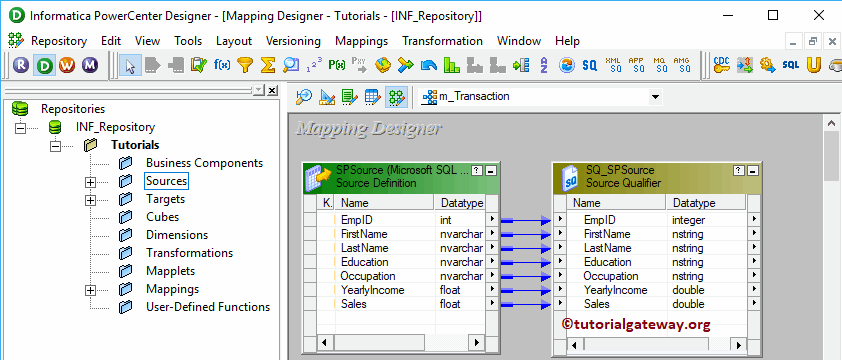Select the Business Components tree item
This screenshot has height=360, width=842.
click(x=204, y=163)
